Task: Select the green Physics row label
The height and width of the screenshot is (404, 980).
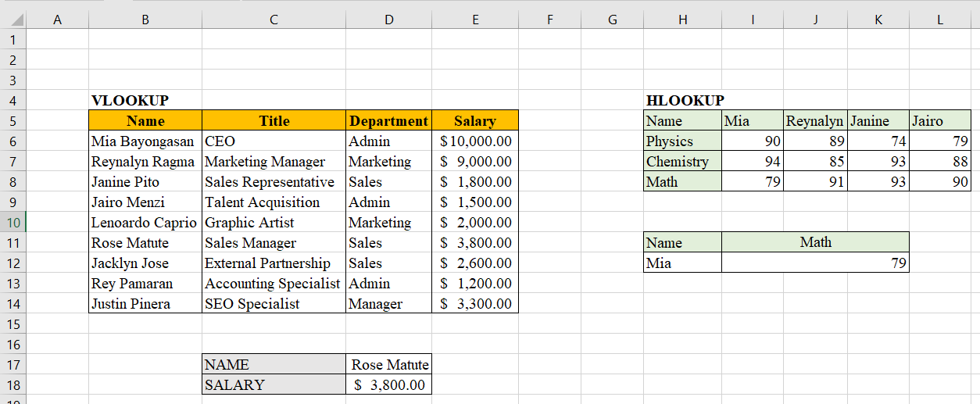Action: click(682, 141)
